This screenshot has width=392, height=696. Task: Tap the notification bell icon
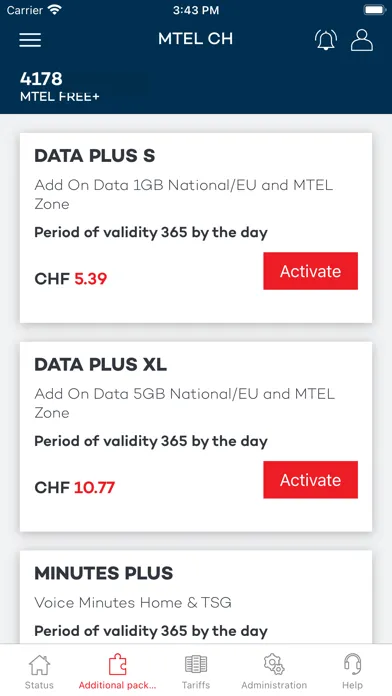(x=326, y=40)
